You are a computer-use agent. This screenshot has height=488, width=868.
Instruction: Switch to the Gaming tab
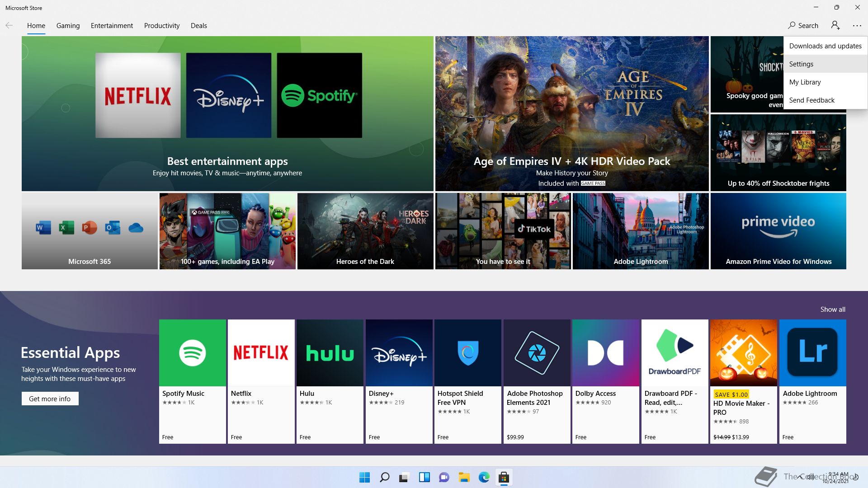(x=68, y=26)
